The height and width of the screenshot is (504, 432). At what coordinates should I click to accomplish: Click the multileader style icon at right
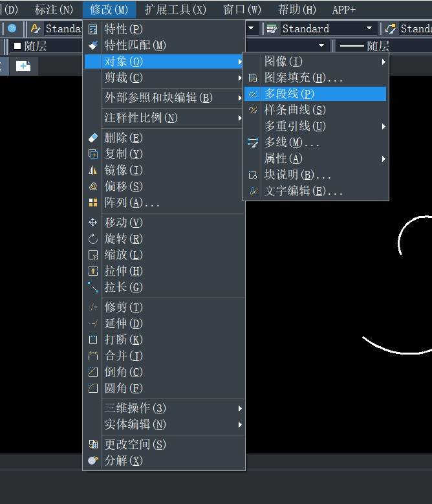pos(391,28)
